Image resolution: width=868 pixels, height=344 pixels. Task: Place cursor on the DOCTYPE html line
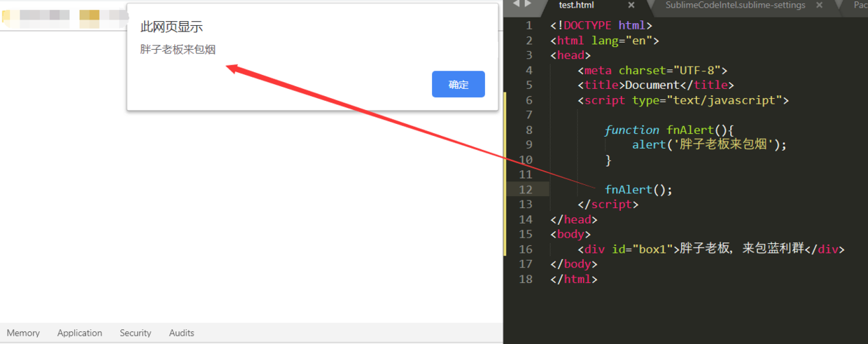click(601, 26)
